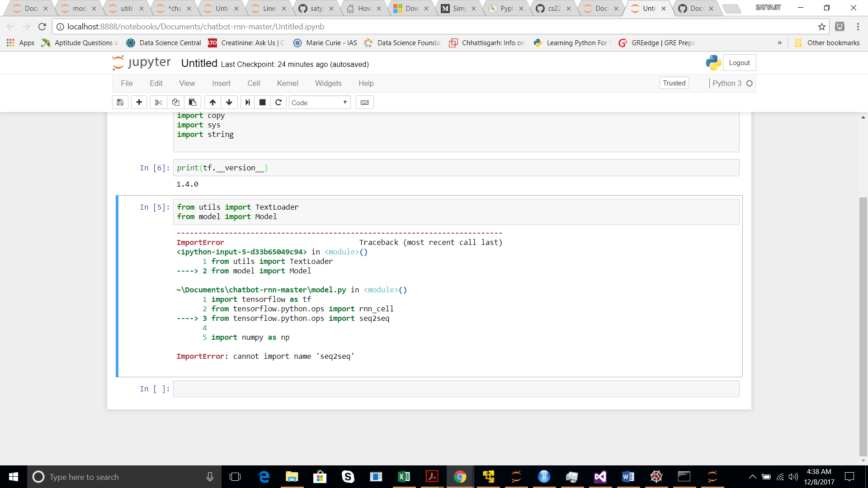868x488 pixels.
Task: Click the Logout button
Action: tap(740, 62)
